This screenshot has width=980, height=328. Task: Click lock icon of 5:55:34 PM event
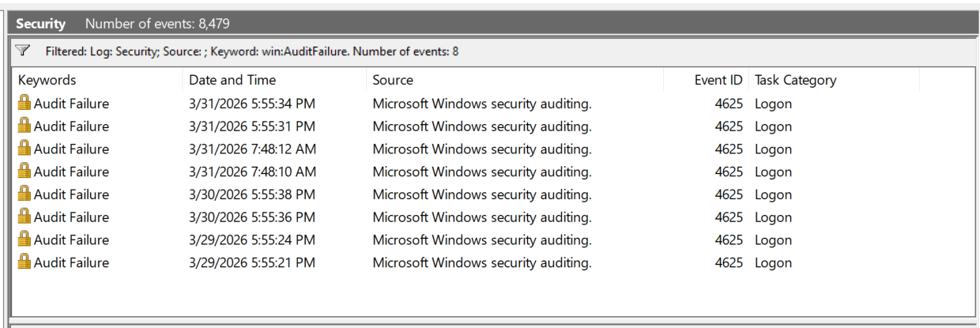pyautogui.click(x=24, y=103)
